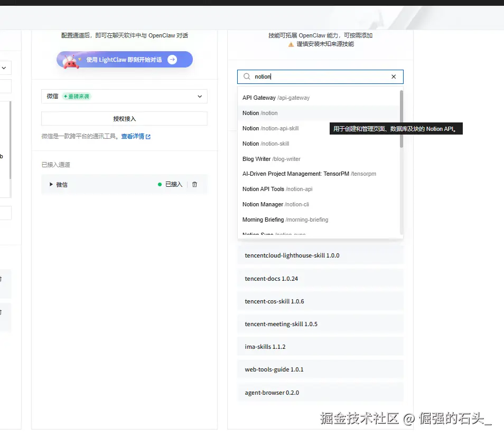504x438 pixels.
Task: Open the 微信 channel type dropdown
Action: click(x=124, y=97)
